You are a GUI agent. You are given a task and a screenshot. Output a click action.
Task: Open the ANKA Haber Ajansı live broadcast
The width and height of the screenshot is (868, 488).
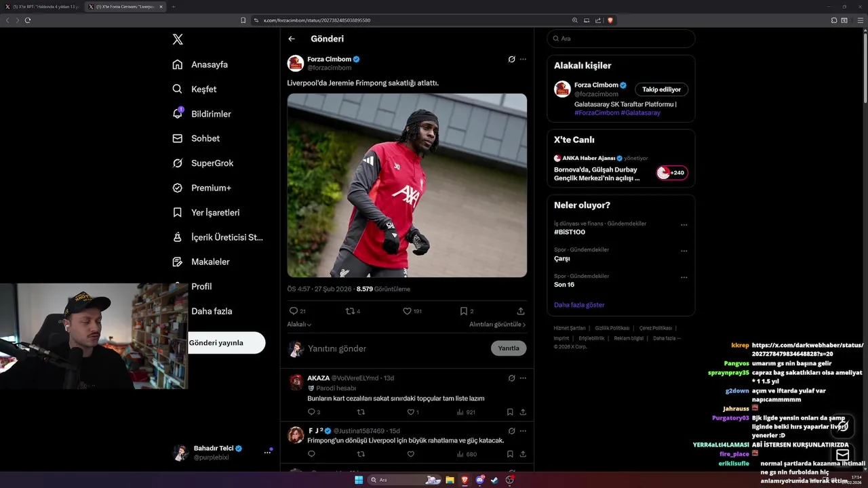(x=621, y=168)
